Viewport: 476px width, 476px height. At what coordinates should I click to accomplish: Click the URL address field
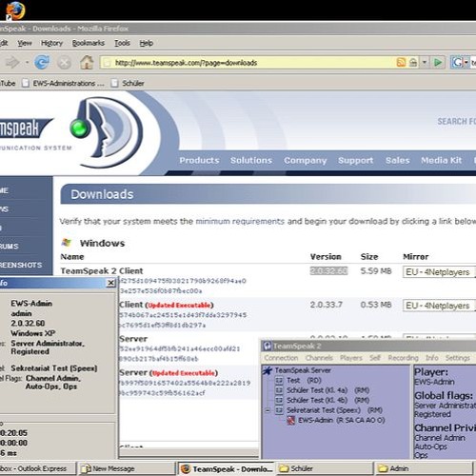(250, 63)
